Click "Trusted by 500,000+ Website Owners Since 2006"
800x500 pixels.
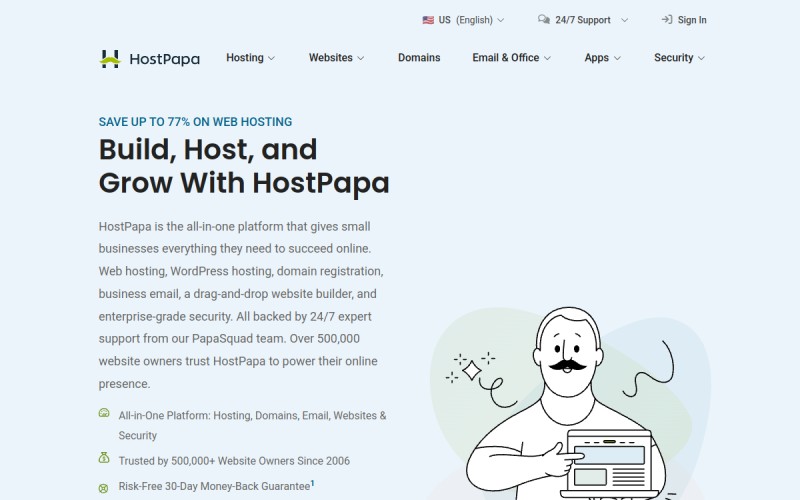click(234, 461)
